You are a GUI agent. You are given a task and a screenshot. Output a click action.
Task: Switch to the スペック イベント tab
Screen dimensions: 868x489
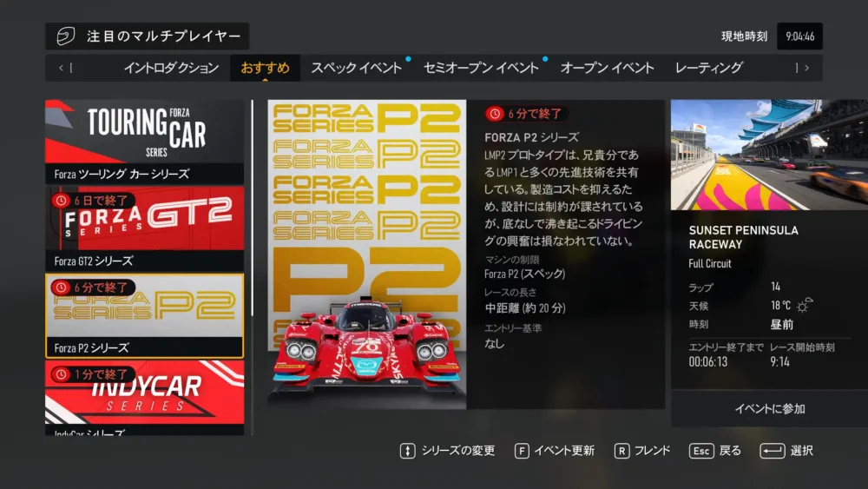point(356,68)
